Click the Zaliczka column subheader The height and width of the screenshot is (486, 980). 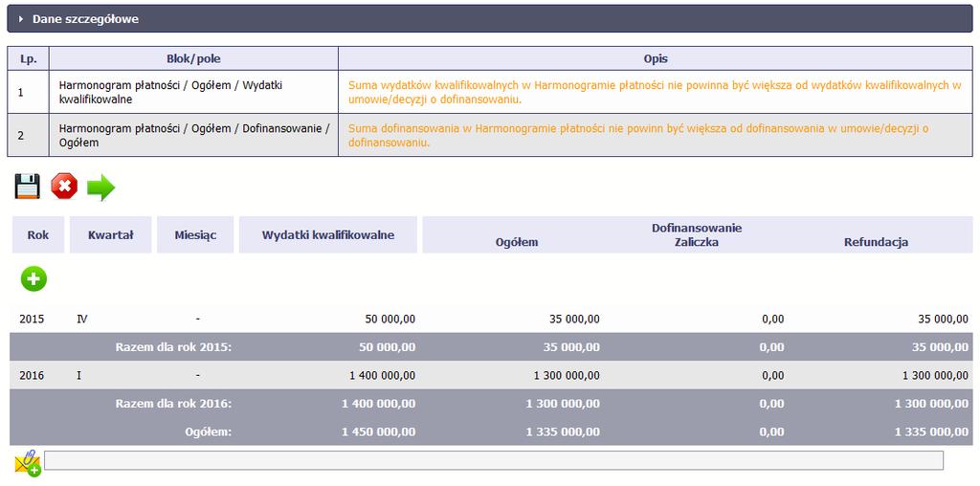coord(697,242)
